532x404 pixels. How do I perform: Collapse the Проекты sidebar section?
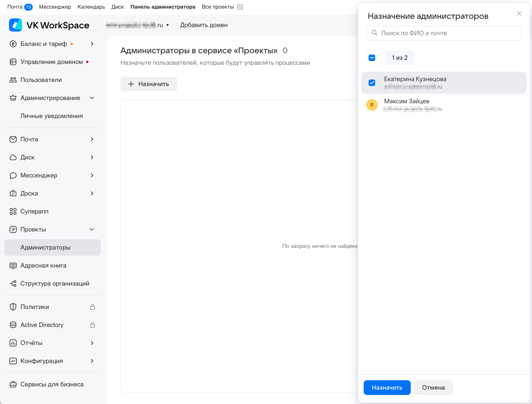pyautogui.click(x=92, y=229)
